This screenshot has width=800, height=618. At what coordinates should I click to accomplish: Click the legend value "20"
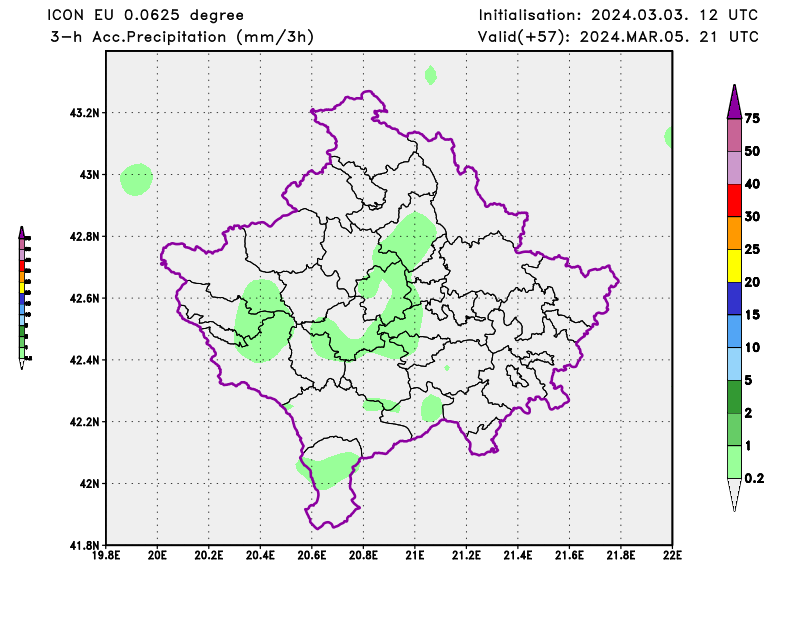coord(752,282)
